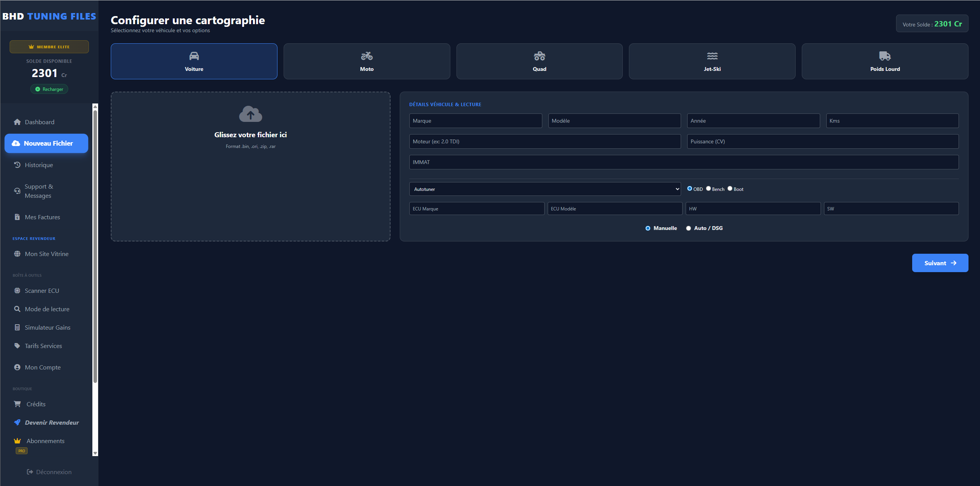The width and height of the screenshot is (980, 486).
Task: Open Crédits via the shopping cart icon
Action: [17, 404]
